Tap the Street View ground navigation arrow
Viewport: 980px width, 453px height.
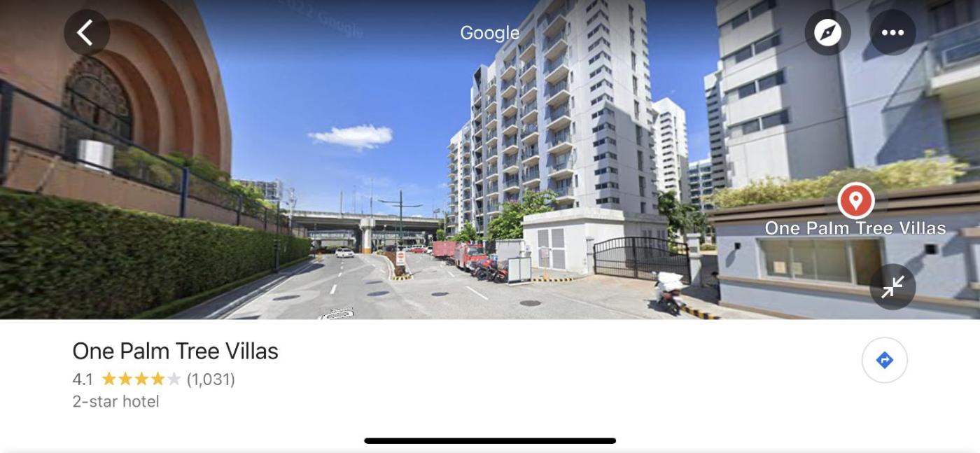337,314
